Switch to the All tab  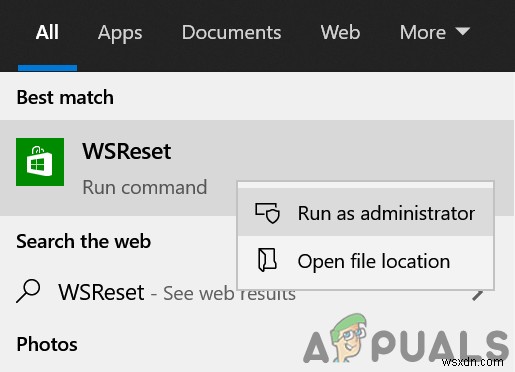[47, 32]
